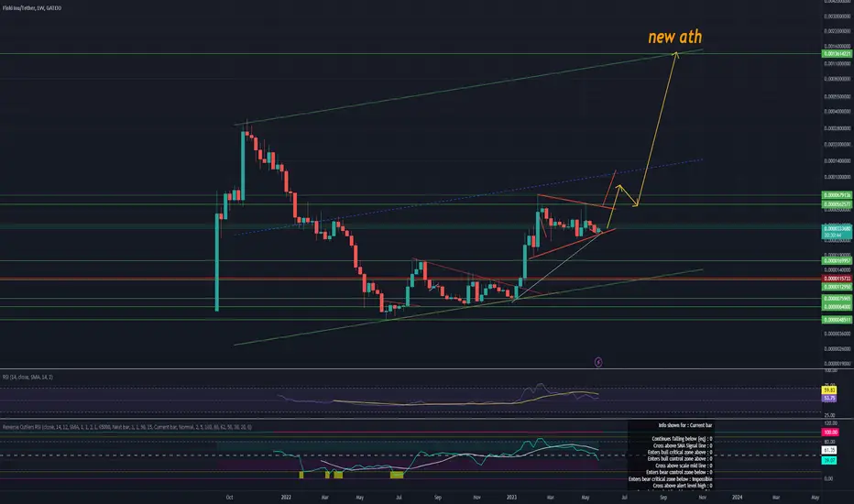Click the cyan 29.07 value label
This screenshot has height=504, width=854.
[829, 460]
